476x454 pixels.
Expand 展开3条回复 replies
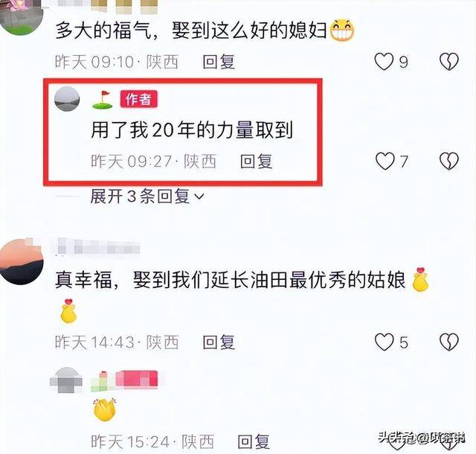[x=147, y=196]
